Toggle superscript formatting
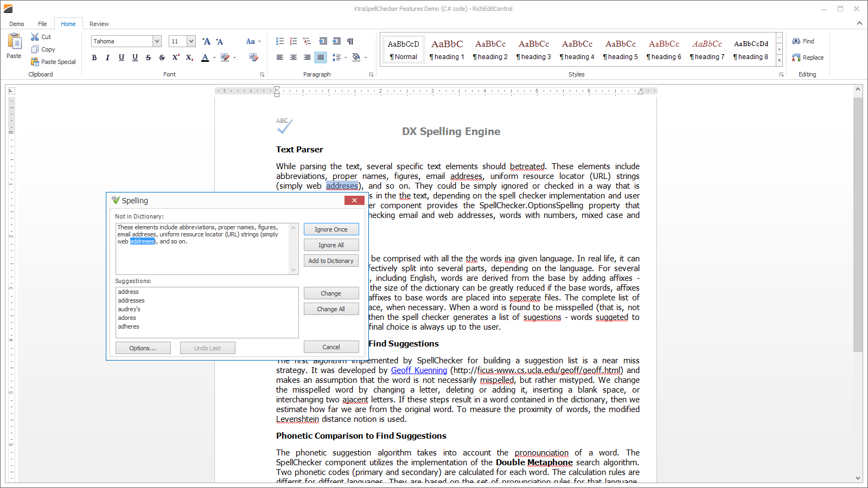Screen dimensions: 868x488 [x=176, y=57]
